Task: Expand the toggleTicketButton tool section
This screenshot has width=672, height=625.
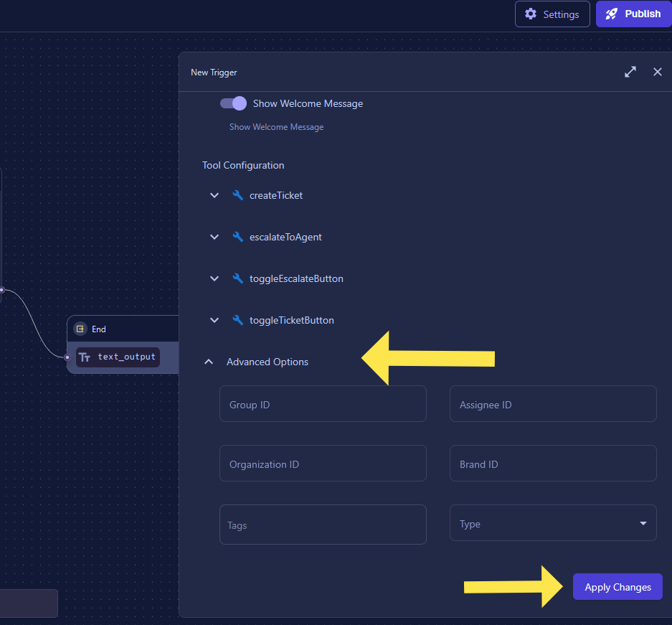Action: point(214,320)
